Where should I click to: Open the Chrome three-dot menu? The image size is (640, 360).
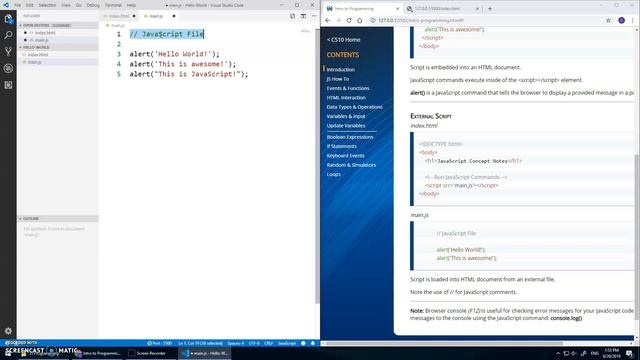pos(633,20)
